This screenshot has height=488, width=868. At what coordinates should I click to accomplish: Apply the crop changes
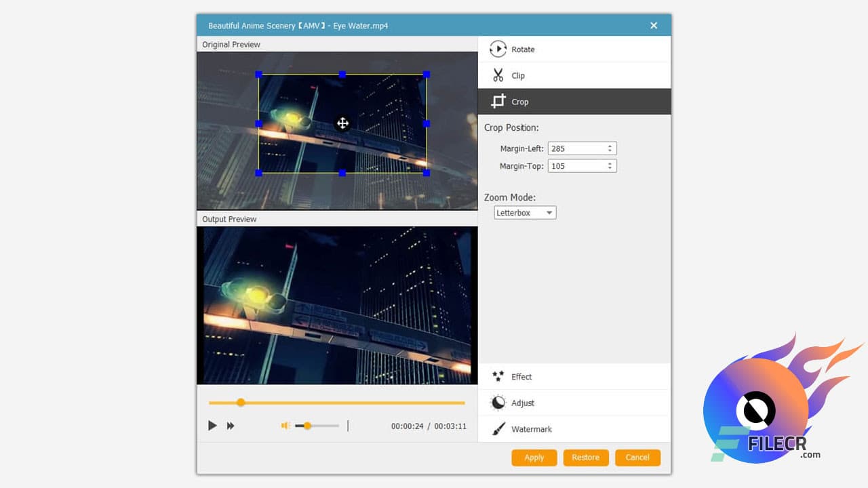534,457
